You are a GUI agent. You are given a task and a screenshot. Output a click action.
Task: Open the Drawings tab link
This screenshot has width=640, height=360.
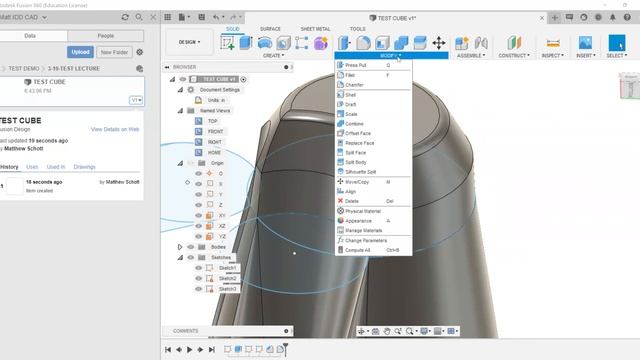pos(84,167)
